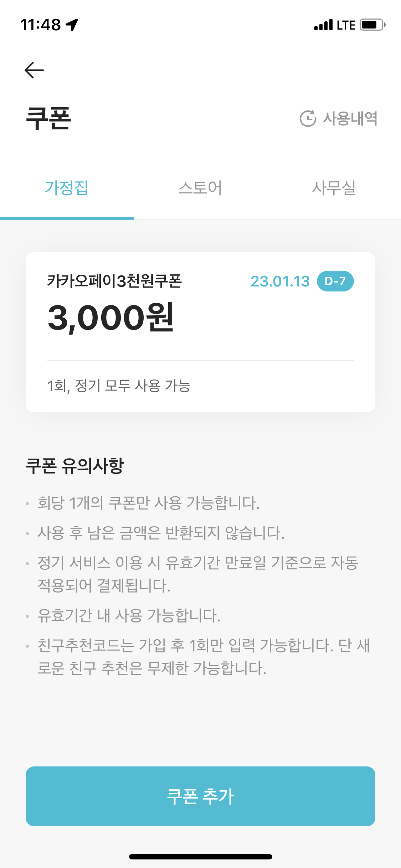Tap the 쿠폰 유의사항 heading
Image resolution: width=401 pixels, height=868 pixels.
click(x=74, y=465)
